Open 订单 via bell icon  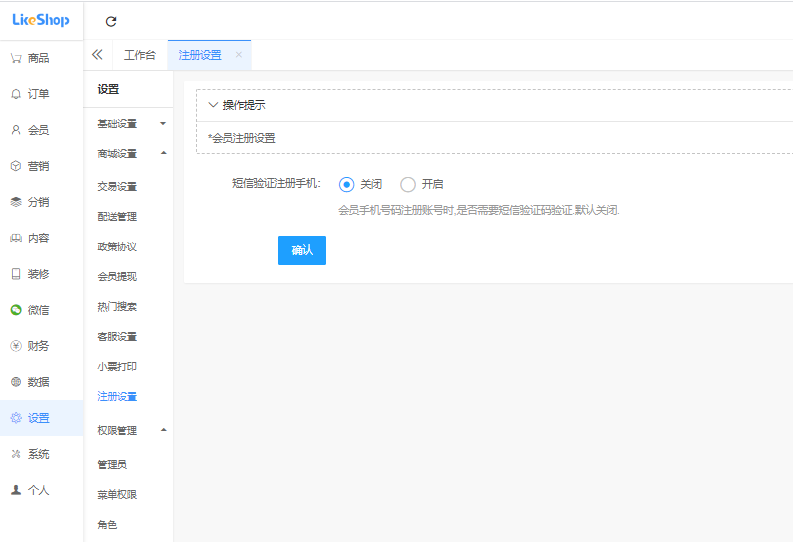[16, 94]
